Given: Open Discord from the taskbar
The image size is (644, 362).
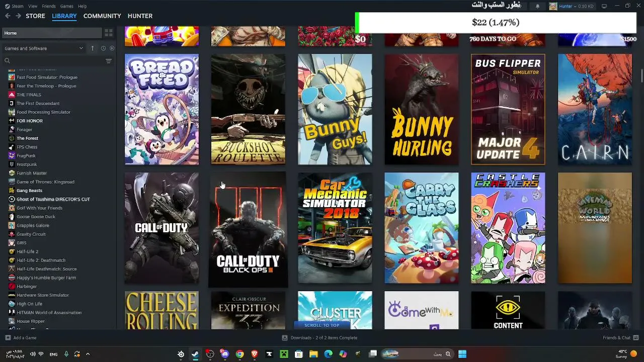Looking at the screenshot, I should coord(225,354).
